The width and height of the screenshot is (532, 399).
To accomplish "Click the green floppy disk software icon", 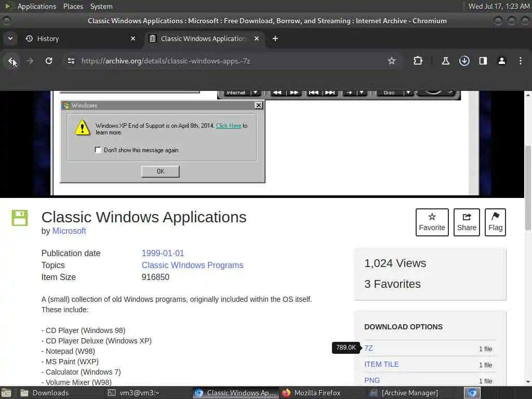I will click(20, 218).
